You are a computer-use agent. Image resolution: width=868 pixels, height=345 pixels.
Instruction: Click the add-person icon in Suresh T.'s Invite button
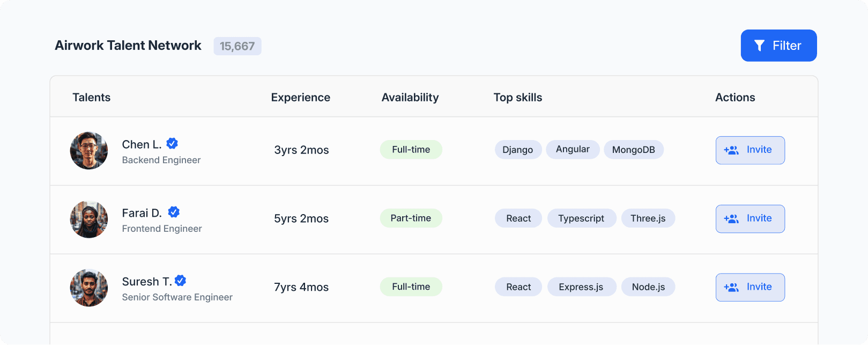[x=731, y=288]
